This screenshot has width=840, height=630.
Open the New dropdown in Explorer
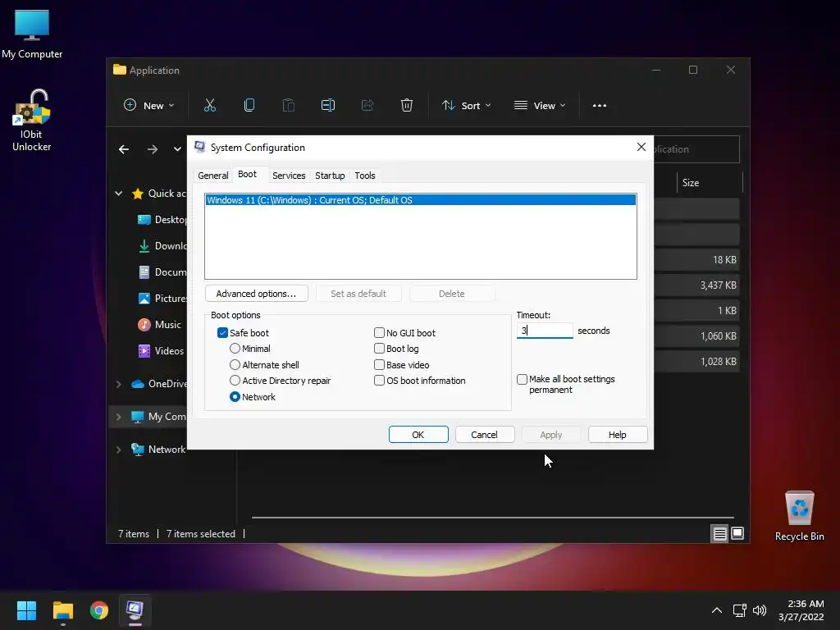point(149,106)
